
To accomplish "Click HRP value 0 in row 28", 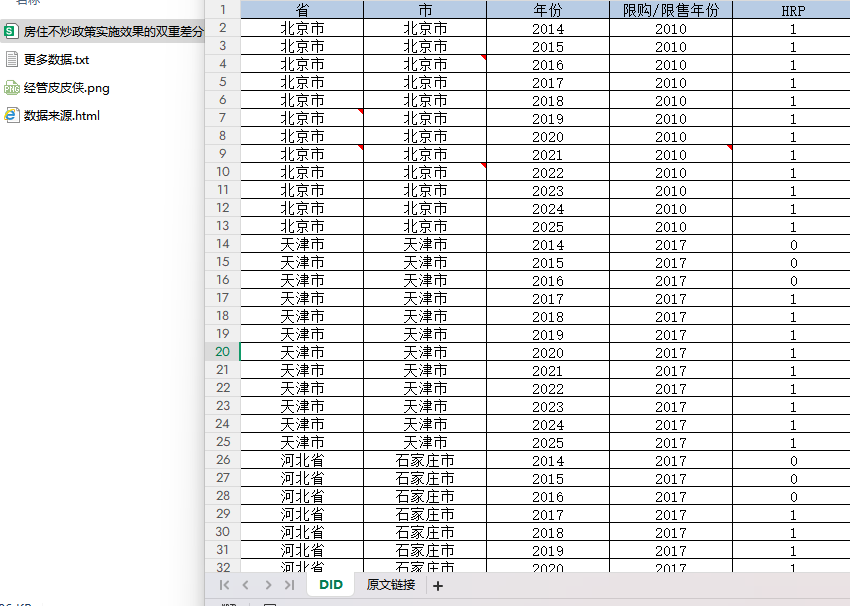I will (x=791, y=496).
